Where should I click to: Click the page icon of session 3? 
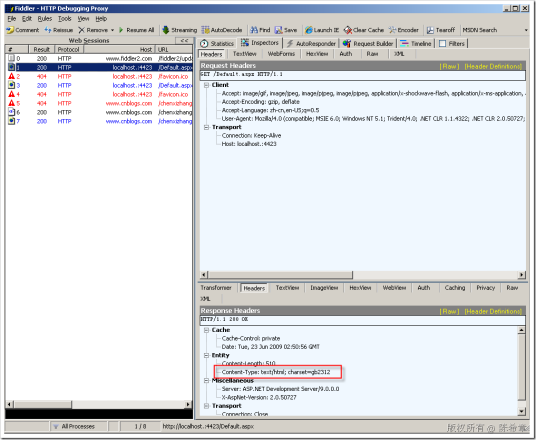click(x=12, y=85)
